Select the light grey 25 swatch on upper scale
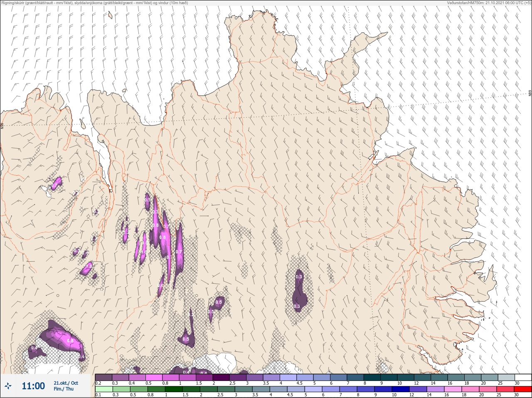This screenshot has width=532, height=398. [x=506, y=377]
